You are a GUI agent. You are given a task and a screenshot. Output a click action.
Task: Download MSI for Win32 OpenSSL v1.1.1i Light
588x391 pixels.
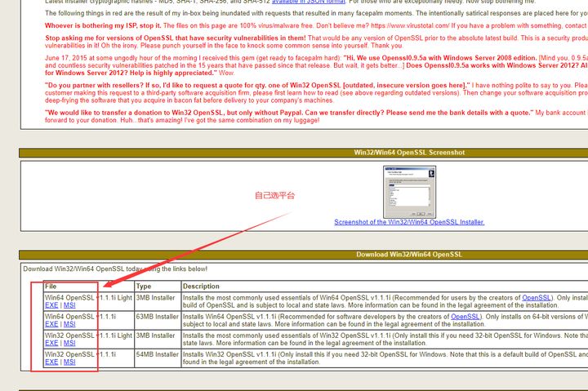pos(69,343)
